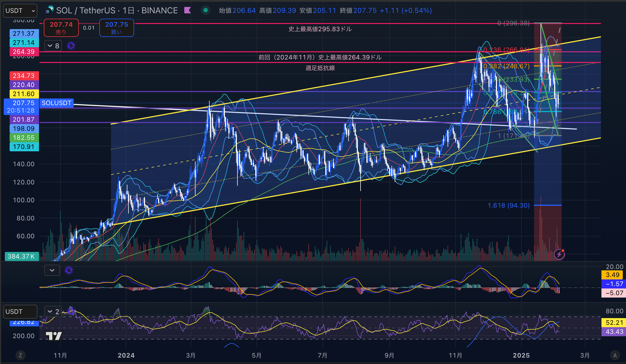
Task: Click the 207.75 current price tag
Action: (21, 107)
